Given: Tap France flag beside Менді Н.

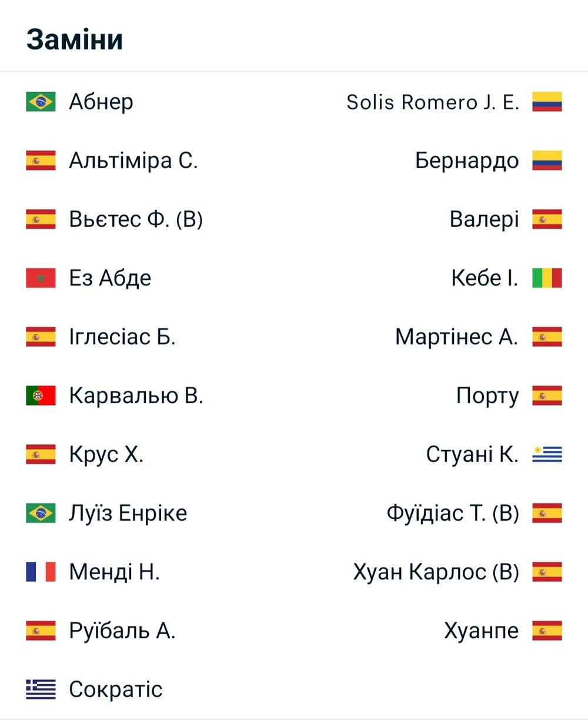Looking at the screenshot, I should pyautogui.click(x=41, y=572).
